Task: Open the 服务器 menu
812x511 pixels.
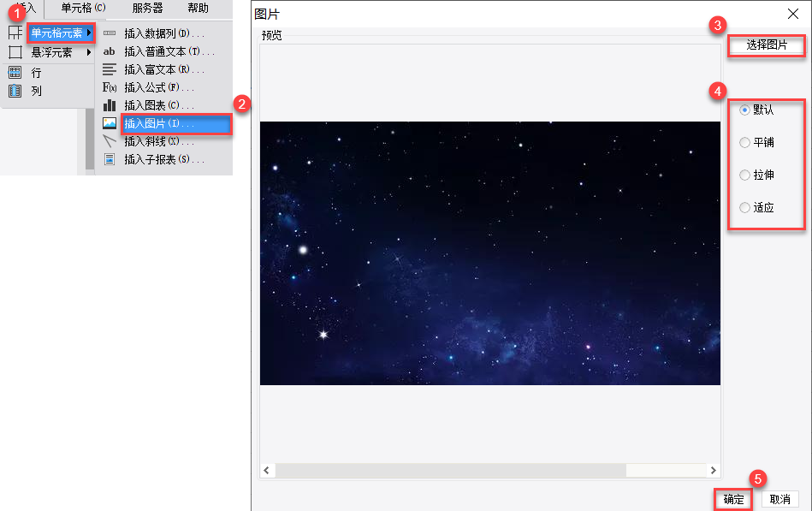Action: [x=147, y=9]
